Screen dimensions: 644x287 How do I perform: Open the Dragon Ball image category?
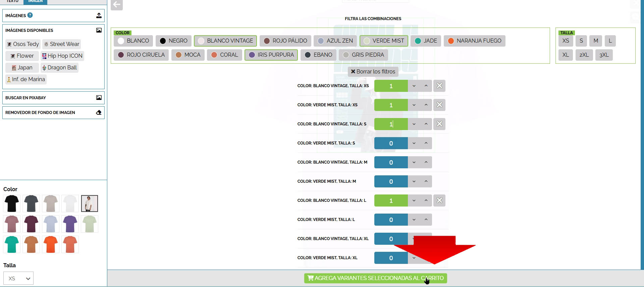pyautogui.click(x=59, y=68)
